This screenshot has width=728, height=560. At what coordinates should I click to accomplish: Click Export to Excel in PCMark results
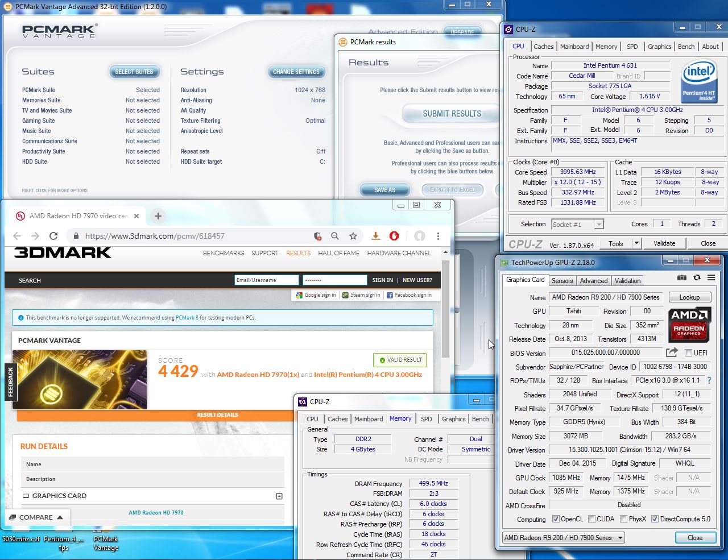[452, 190]
